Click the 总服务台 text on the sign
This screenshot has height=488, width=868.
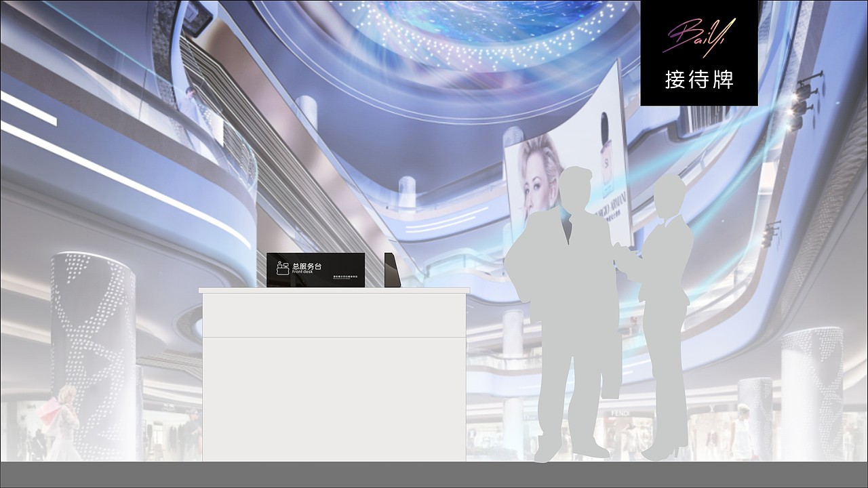coord(307,265)
